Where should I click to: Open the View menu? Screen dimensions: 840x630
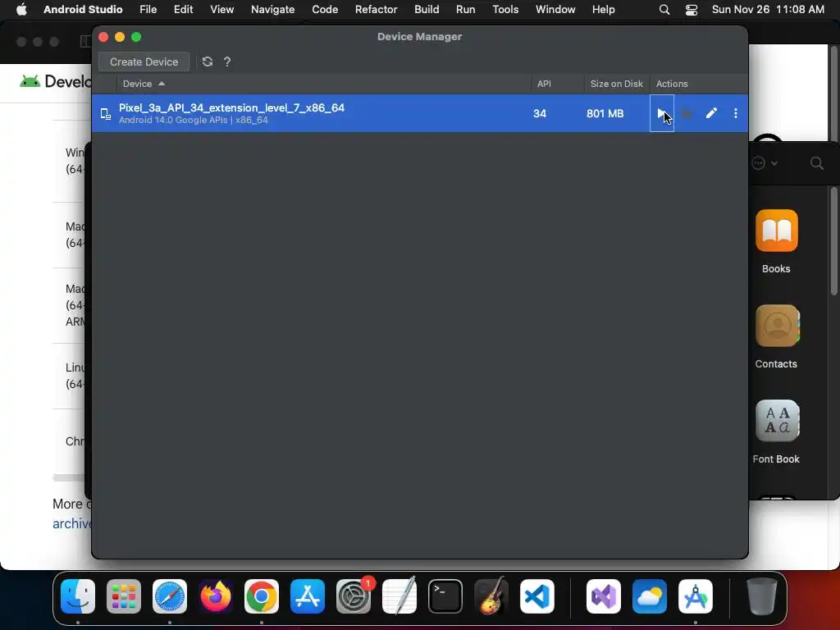pos(221,10)
